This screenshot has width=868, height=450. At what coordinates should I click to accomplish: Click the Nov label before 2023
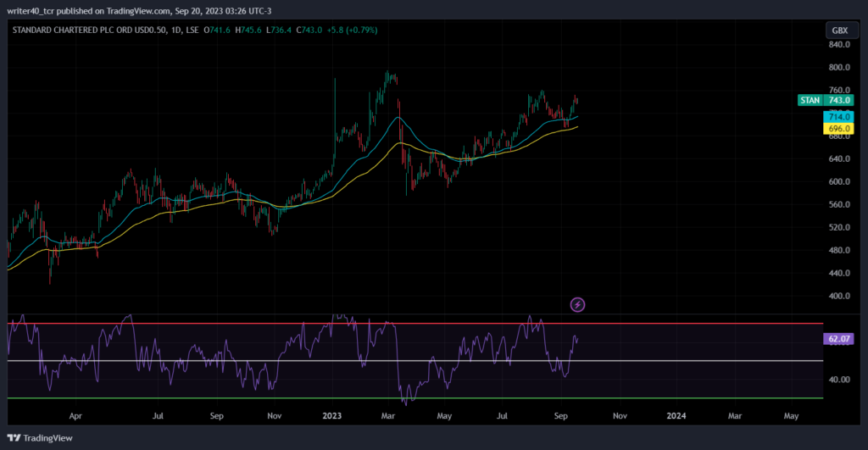point(274,416)
